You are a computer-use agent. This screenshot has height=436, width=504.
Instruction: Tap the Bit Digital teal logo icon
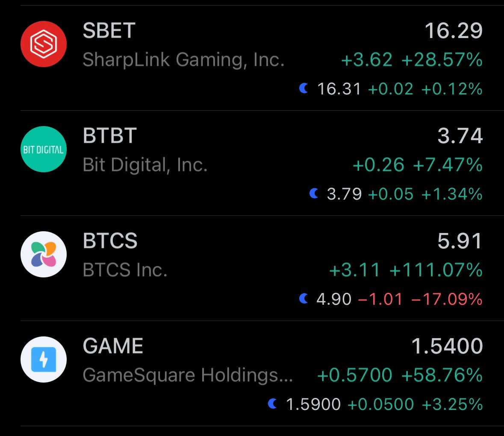tap(44, 149)
